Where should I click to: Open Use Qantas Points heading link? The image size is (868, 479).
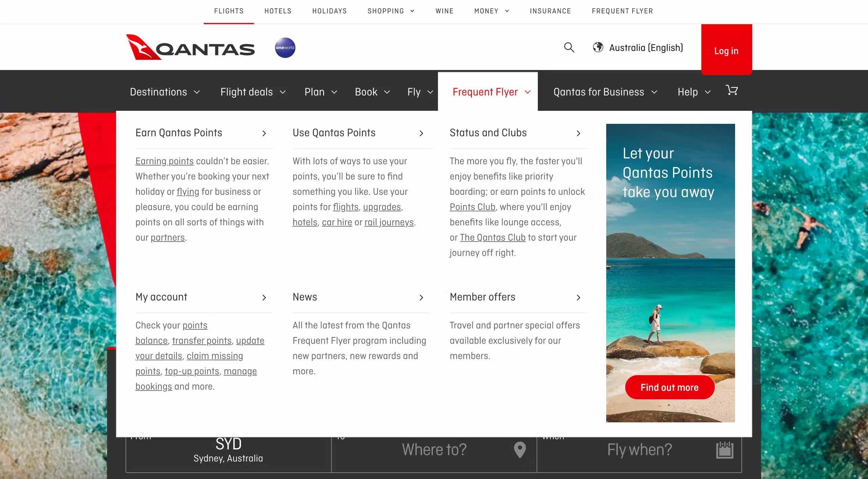[334, 133]
